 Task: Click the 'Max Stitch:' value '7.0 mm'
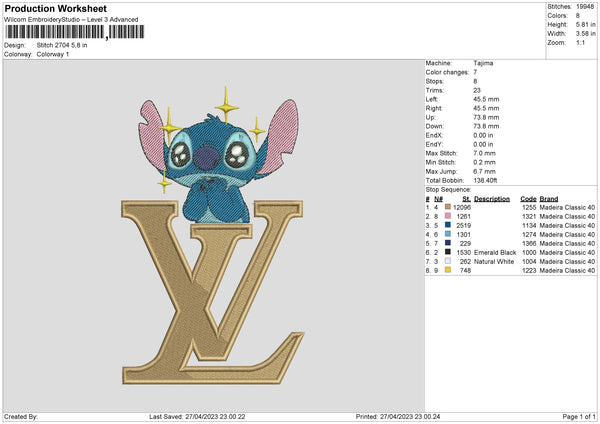tap(484, 153)
